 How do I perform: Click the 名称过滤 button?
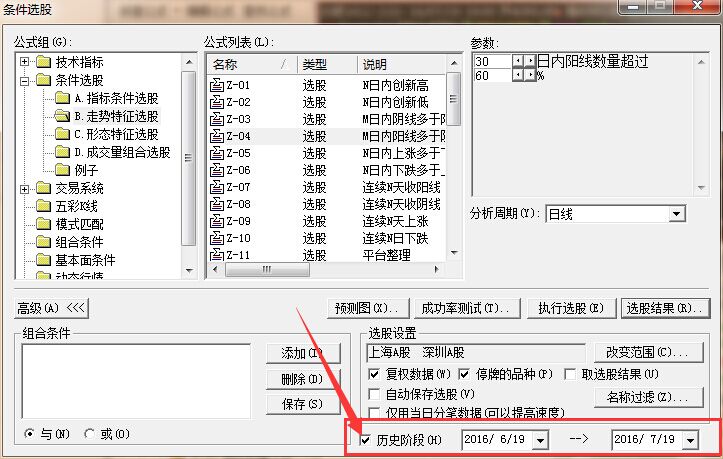click(x=649, y=397)
